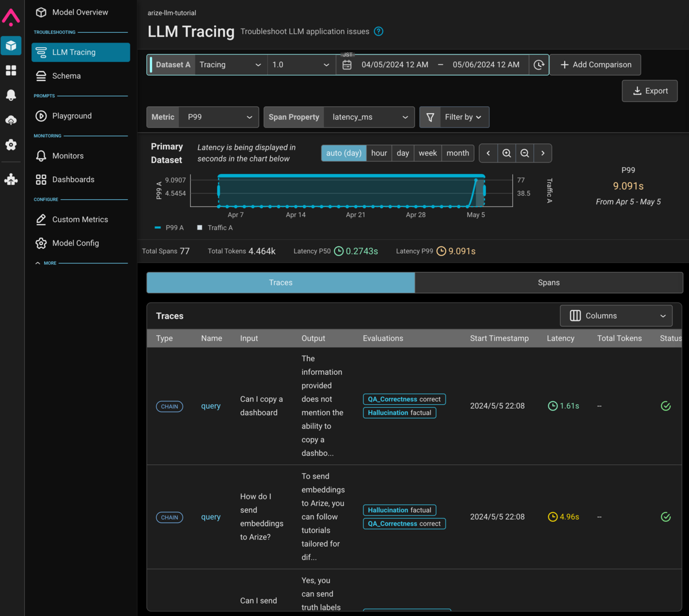Open the grid dashboards icon in rail
The height and width of the screenshot is (616, 689).
click(x=11, y=70)
